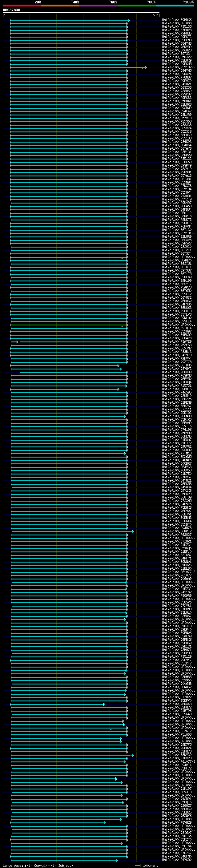197x868 pixels.
Task: Select hit label UniRef100_Q84YH3
Action: tap(177, 43)
